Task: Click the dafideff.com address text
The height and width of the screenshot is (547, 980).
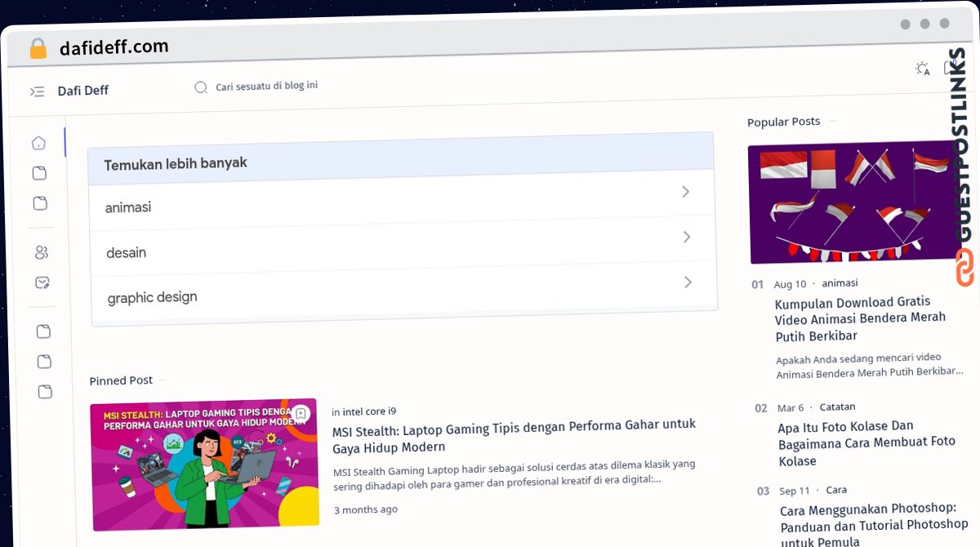Action: [x=114, y=47]
